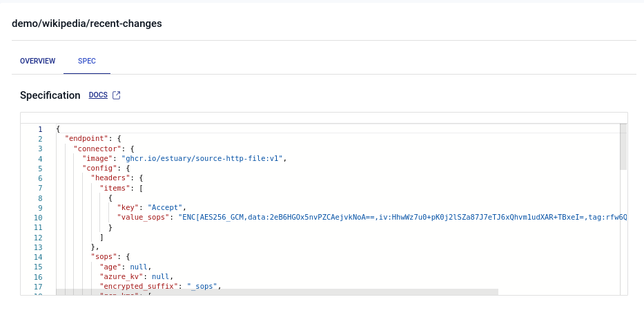Place cursor on the "endpoint" key

coord(86,139)
